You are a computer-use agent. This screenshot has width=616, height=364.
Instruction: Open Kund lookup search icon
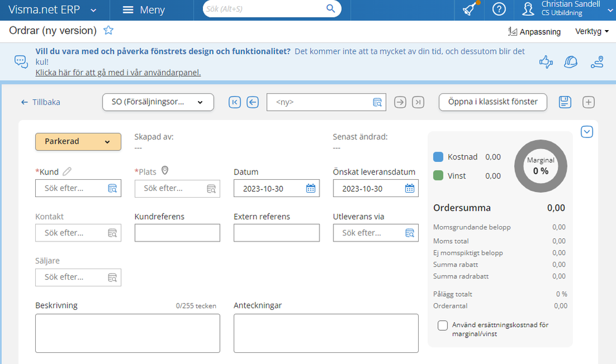[x=112, y=188]
